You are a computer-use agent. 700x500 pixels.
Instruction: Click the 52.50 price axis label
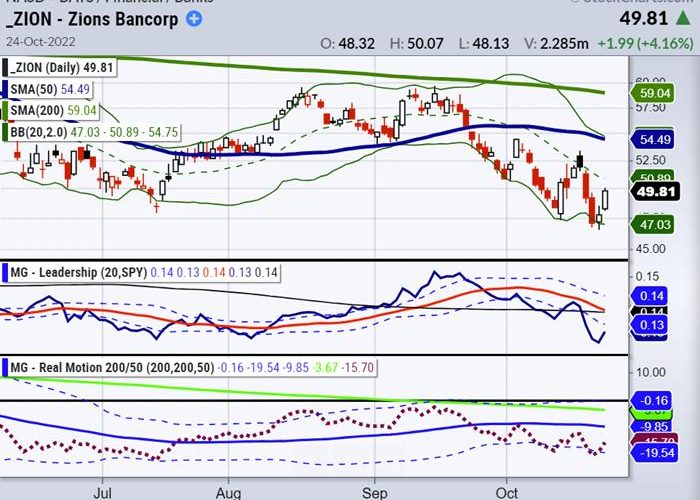point(650,160)
